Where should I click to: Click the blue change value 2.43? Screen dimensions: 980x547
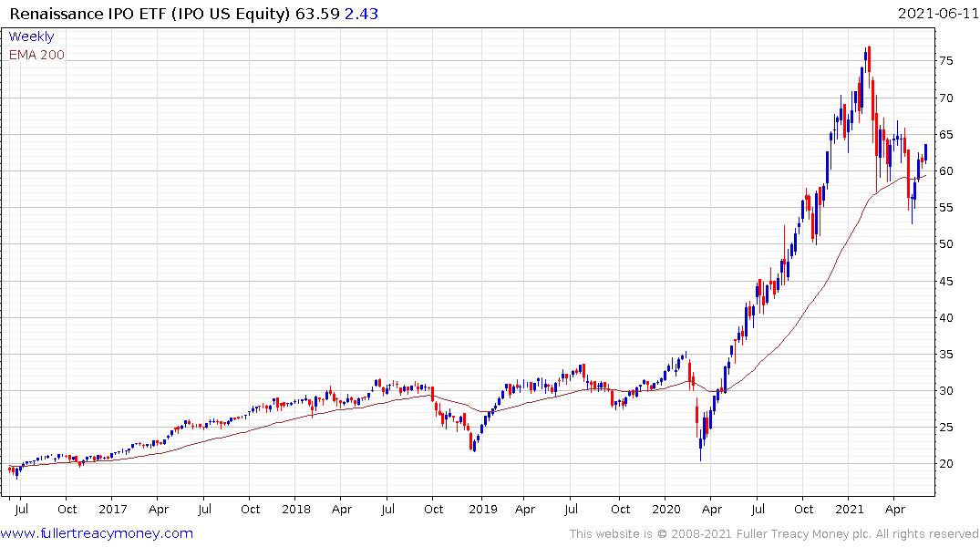361,14
